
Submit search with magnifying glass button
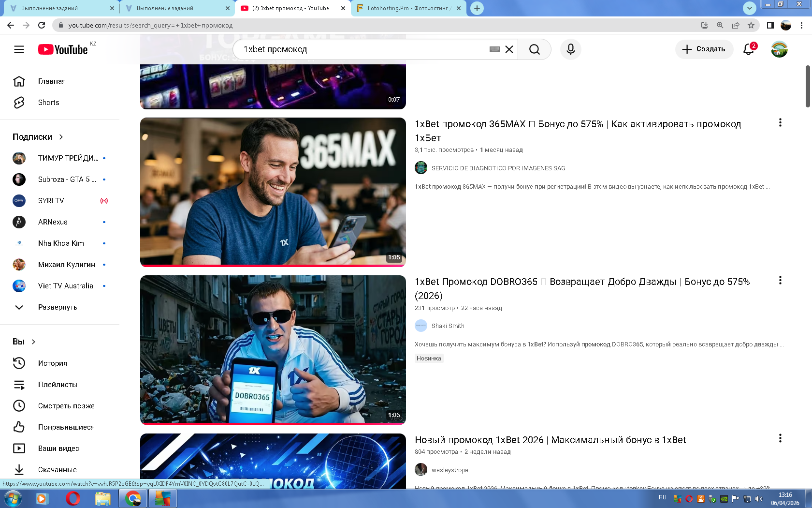(x=534, y=49)
